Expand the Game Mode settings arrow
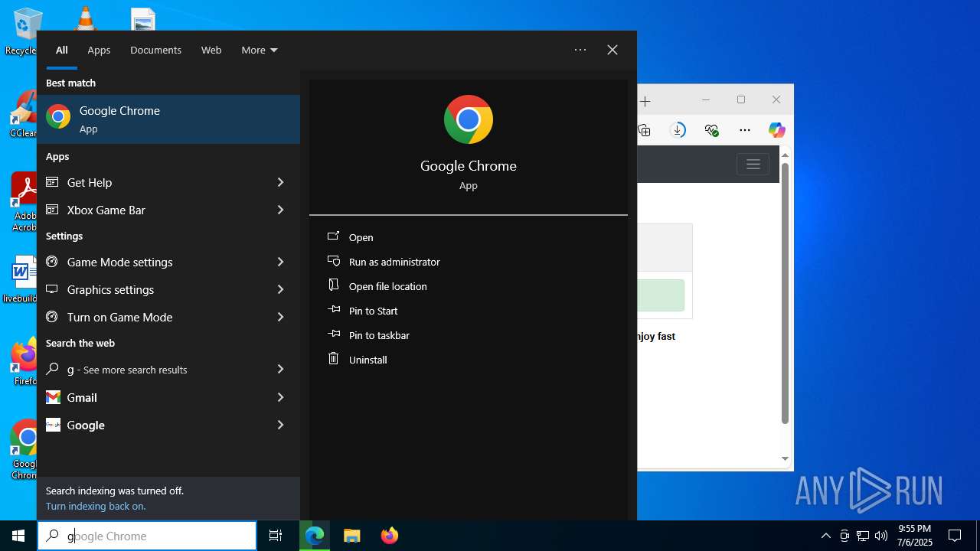Screen dimensions: 980x551 click(x=280, y=262)
